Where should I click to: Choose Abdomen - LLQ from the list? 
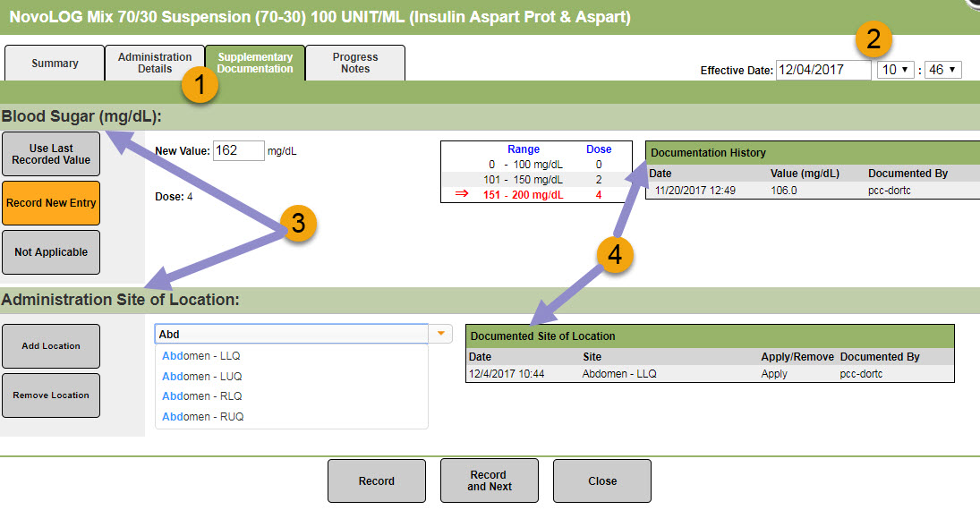tap(291, 356)
